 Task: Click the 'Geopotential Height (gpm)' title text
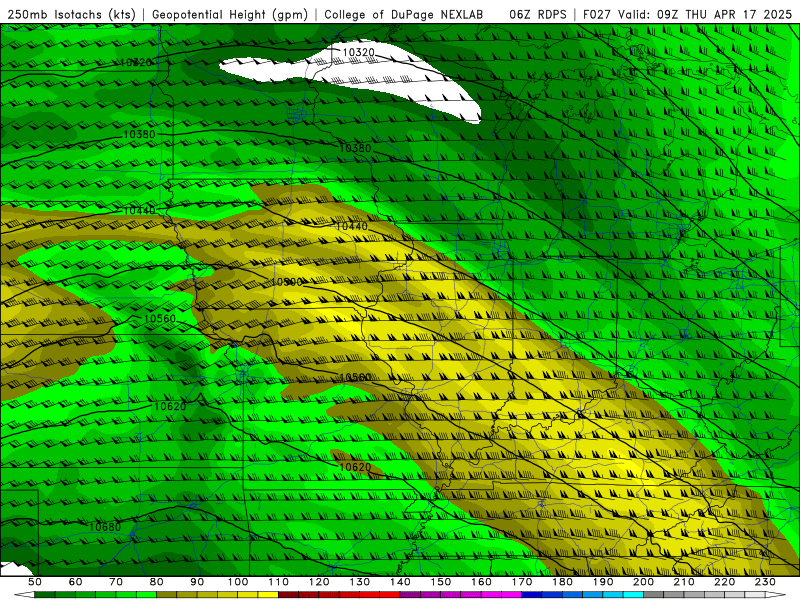coord(230,14)
